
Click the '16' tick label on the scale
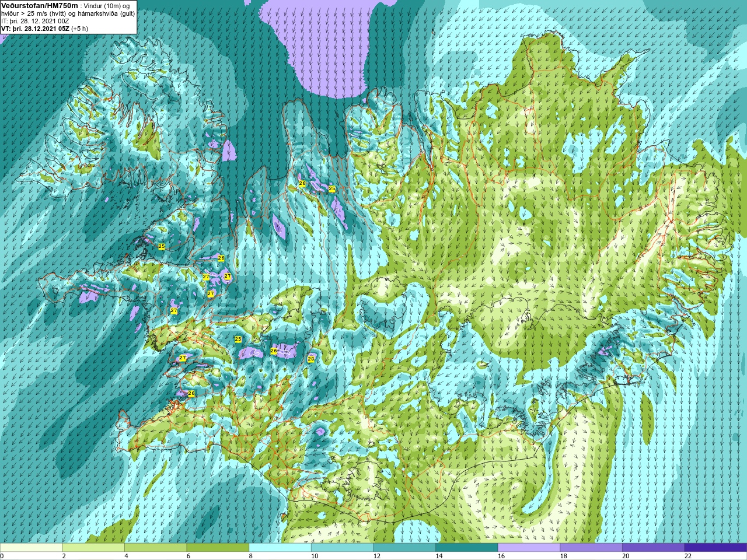click(501, 556)
